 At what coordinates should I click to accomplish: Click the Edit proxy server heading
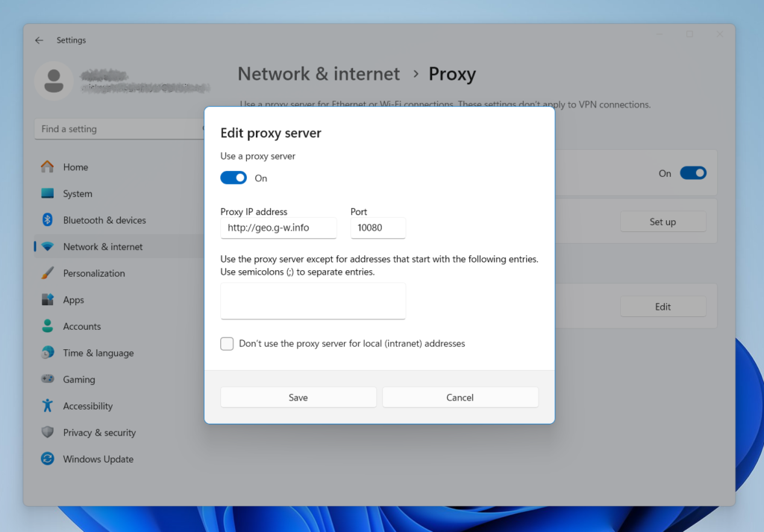[x=271, y=133]
